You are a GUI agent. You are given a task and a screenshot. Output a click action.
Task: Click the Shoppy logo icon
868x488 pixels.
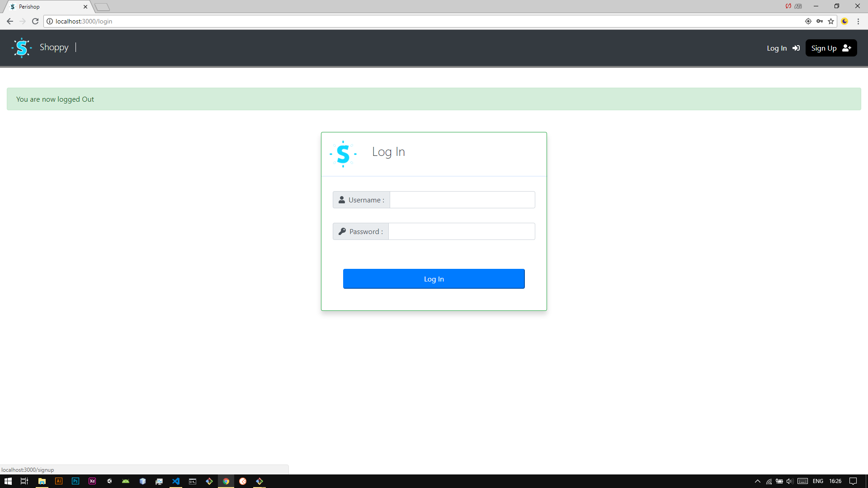pyautogui.click(x=21, y=47)
